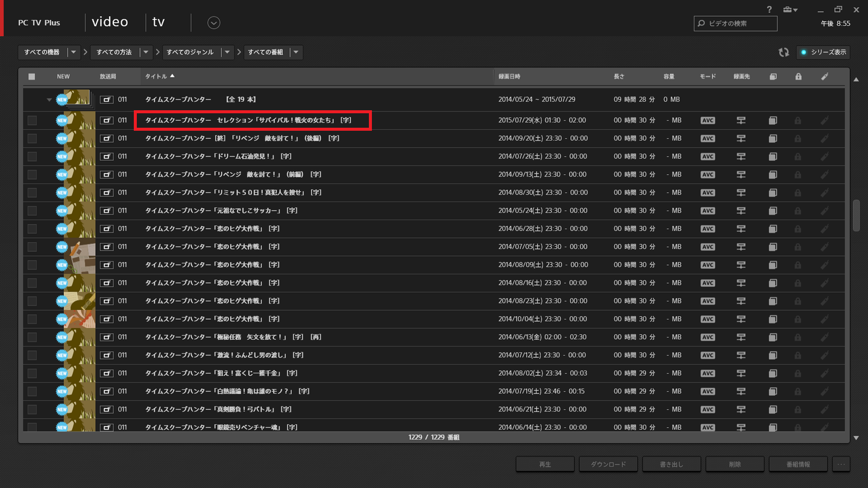Open the toolbox settings menu icon

coord(789,10)
